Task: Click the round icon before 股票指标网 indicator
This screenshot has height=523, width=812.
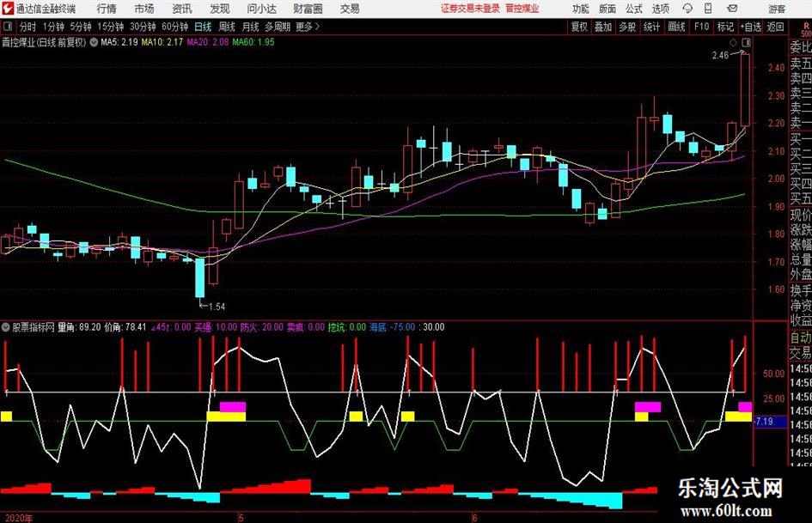Action: point(6,327)
